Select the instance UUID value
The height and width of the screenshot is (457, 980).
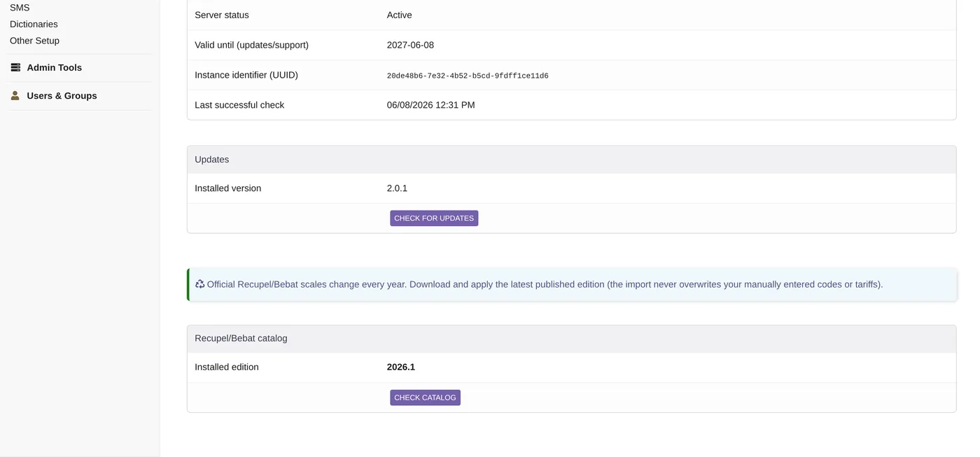click(x=468, y=76)
